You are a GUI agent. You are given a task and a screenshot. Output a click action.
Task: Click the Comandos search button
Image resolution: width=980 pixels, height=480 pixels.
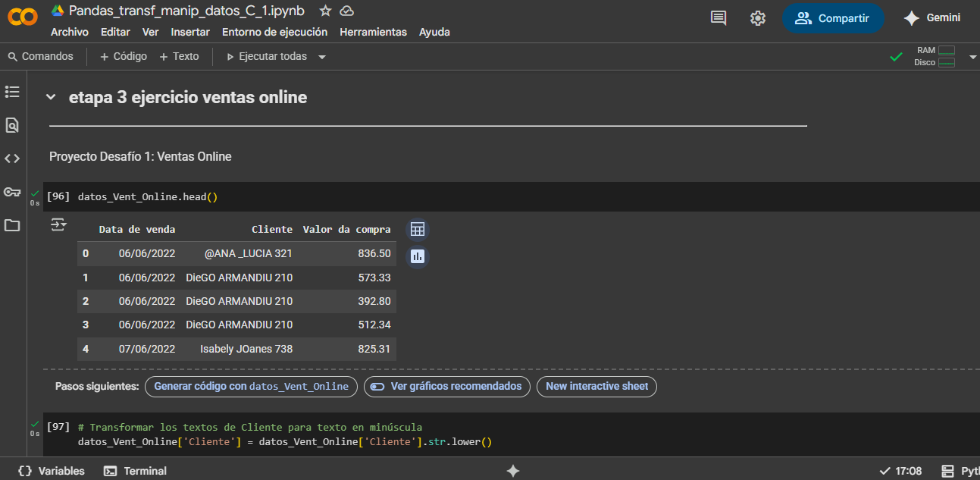click(41, 56)
